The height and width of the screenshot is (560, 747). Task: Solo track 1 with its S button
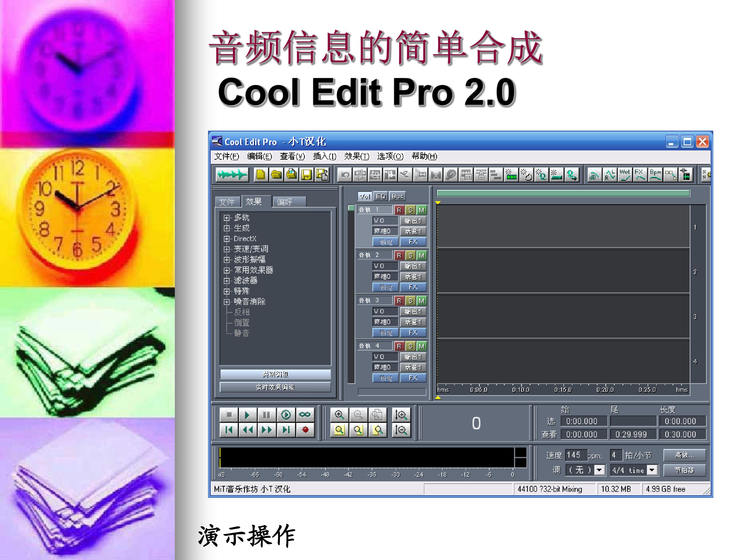tap(410, 210)
